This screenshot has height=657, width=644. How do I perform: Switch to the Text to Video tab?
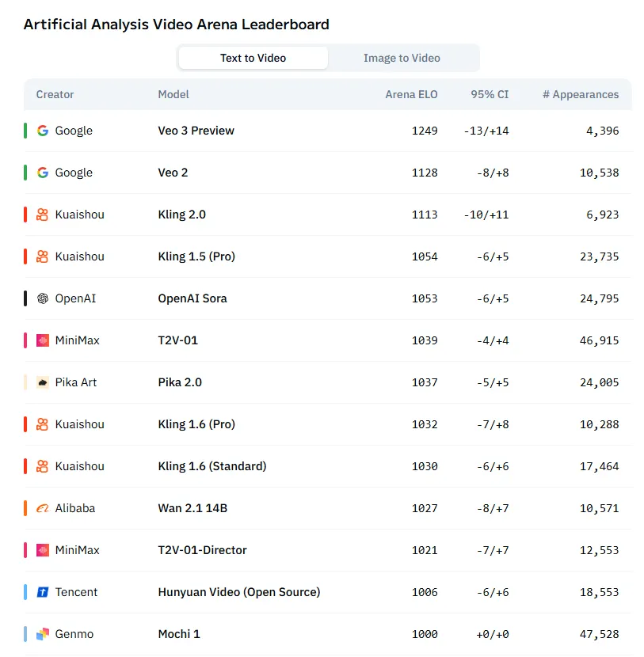[253, 58]
